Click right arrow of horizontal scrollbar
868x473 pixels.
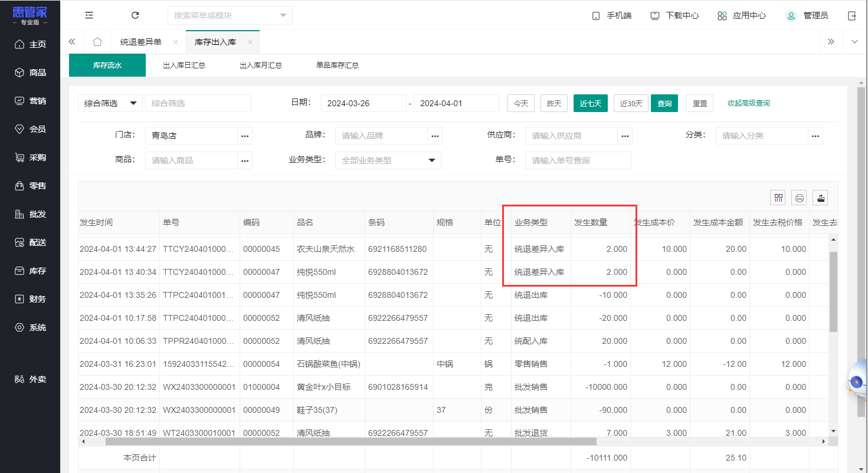[x=824, y=441]
